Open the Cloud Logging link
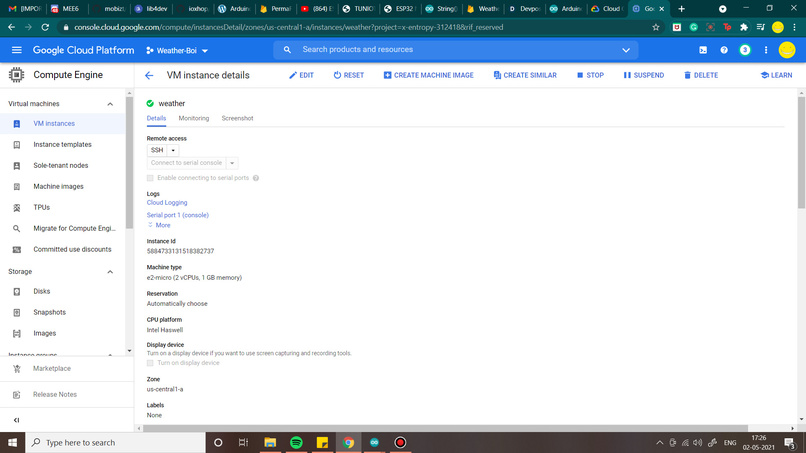806x453 pixels. [167, 203]
